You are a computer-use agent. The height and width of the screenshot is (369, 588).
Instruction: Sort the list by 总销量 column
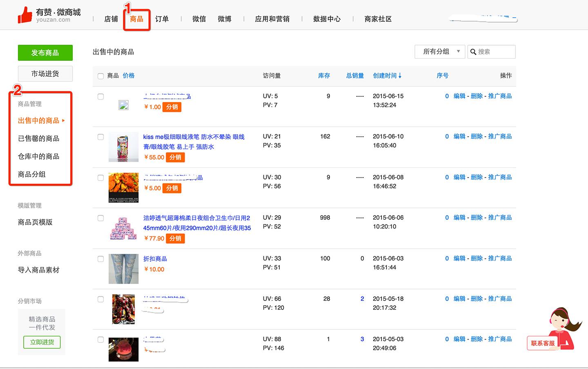point(355,76)
